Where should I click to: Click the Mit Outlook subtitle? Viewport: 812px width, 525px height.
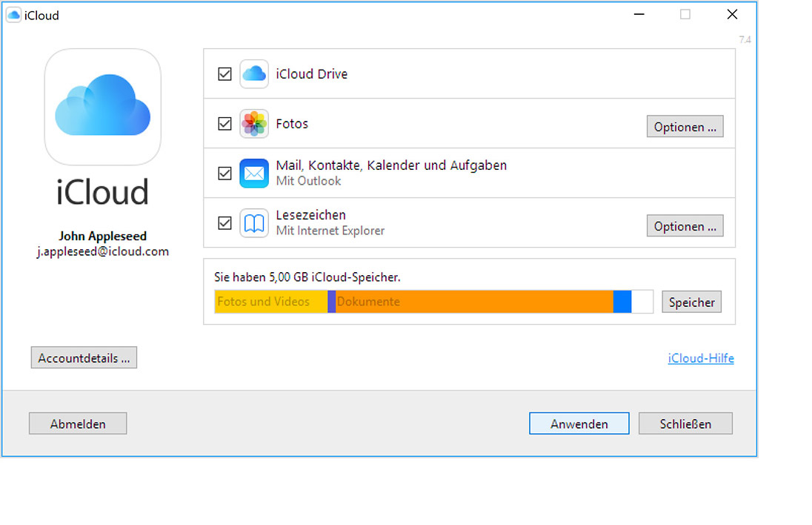tap(308, 181)
